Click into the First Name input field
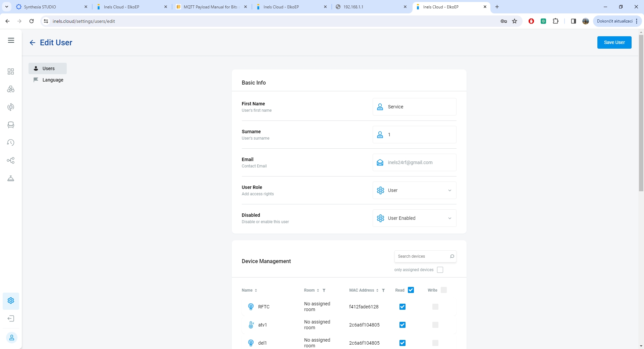This screenshot has width=644, height=349. point(419,107)
